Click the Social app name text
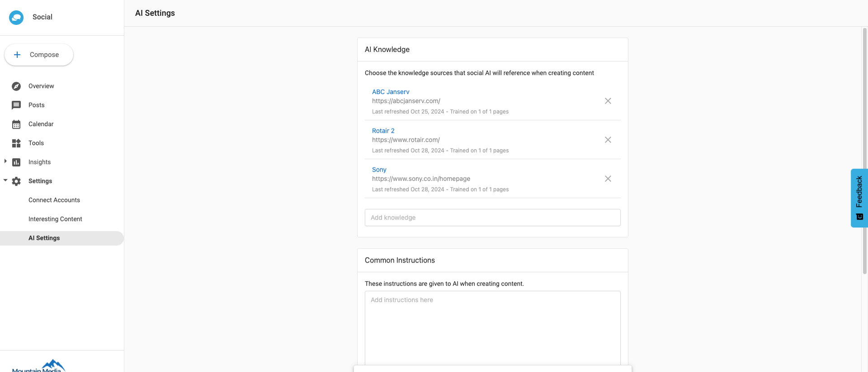868x372 pixels. [x=42, y=17]
